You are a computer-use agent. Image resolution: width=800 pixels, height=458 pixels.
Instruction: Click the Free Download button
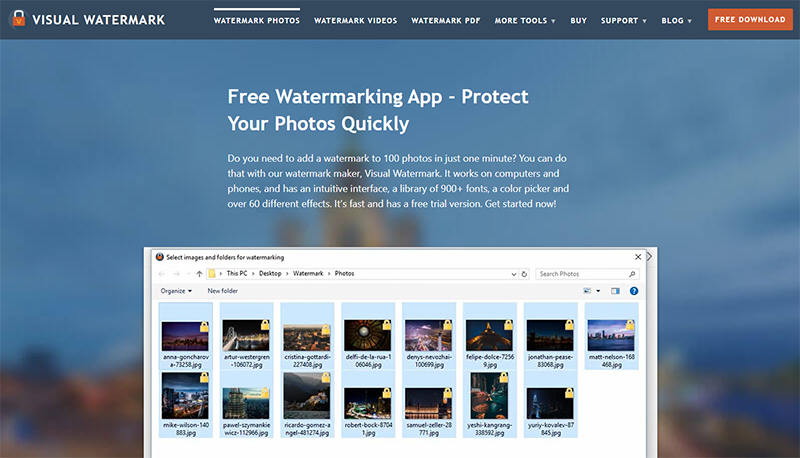coord(750,19)
